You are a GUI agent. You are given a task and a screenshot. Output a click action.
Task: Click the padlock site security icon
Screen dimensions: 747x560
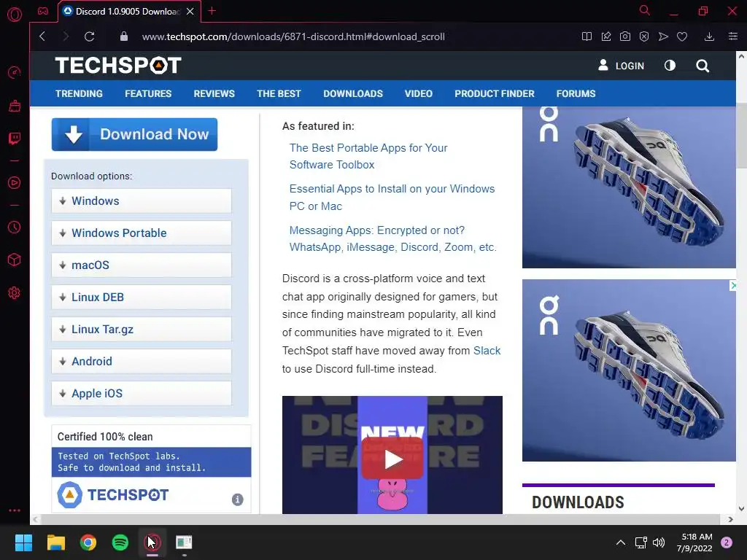124,36
